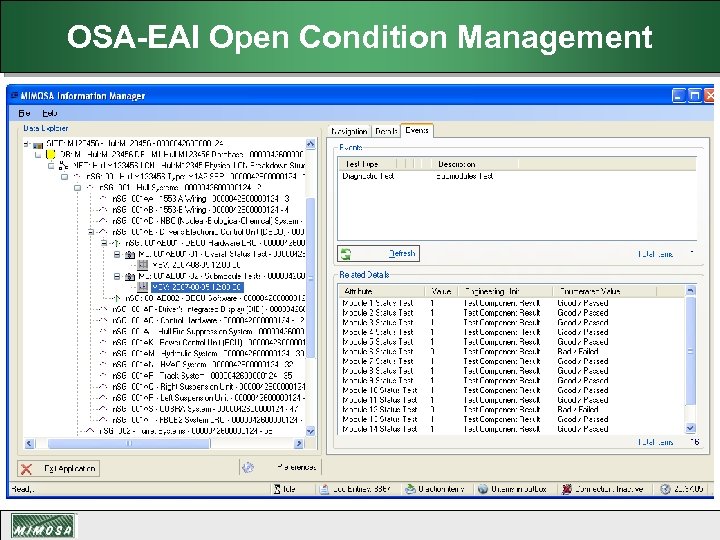Click the MIMOSA Information Manager title bar icon

(x=14, y=96)
